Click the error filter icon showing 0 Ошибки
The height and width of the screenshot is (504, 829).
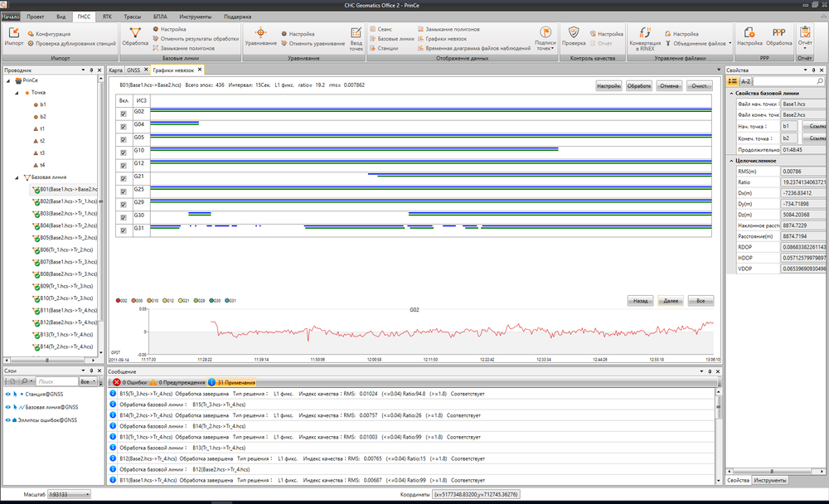click(x=117, y=382)
